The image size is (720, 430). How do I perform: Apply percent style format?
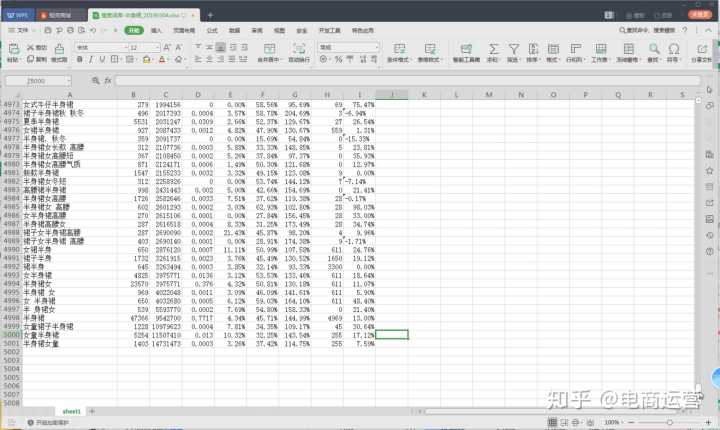(338, 59)
